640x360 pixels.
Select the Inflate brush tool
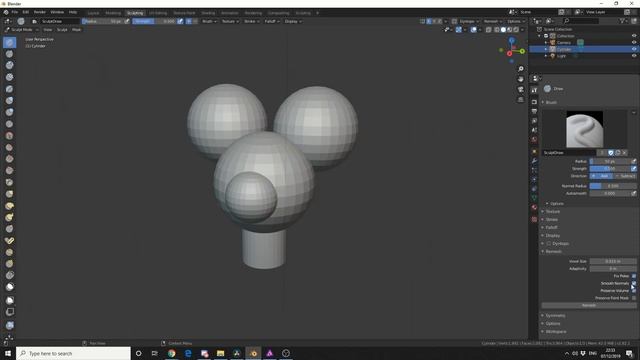(x=9, y=100)
